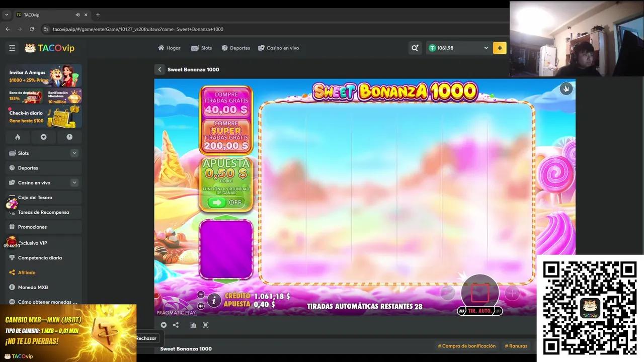Favorite the game with heart icon
The height and width of the screenshot is (362, 644).
164,325
